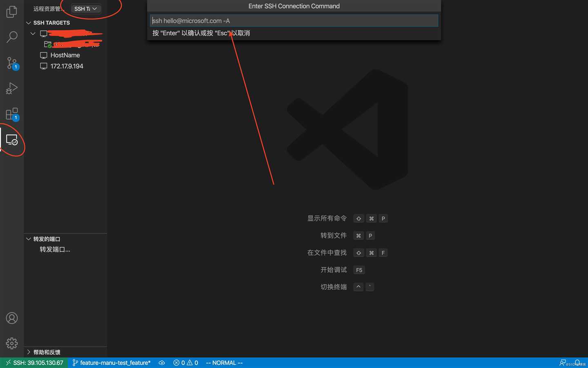Click the 转发端口... forward port entry

[x=55, y=249]
